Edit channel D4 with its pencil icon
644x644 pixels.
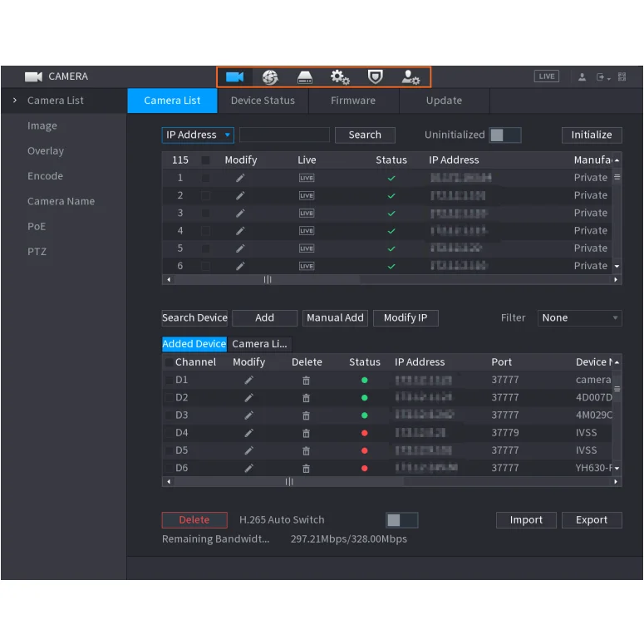point(248,433)
